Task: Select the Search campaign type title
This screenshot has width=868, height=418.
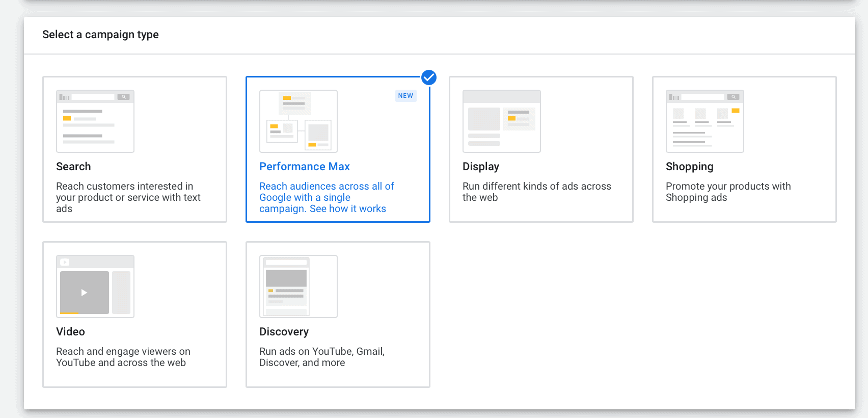Action: pos(73,167)
